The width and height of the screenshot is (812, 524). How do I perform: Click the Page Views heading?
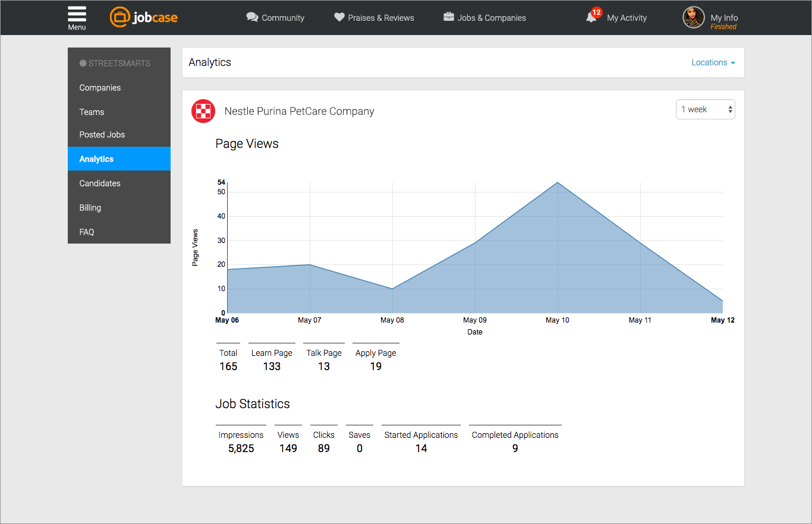(x=247, y=144)
